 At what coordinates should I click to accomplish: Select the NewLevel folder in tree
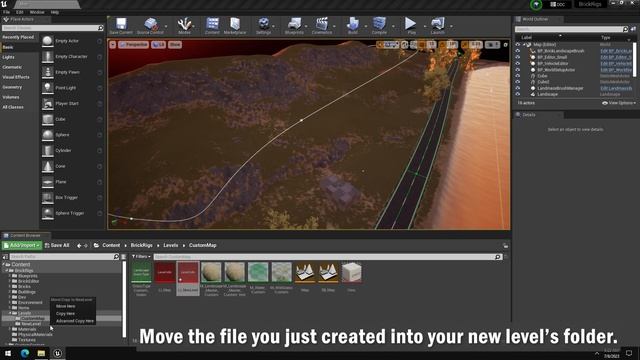click(x=31, y=324)
